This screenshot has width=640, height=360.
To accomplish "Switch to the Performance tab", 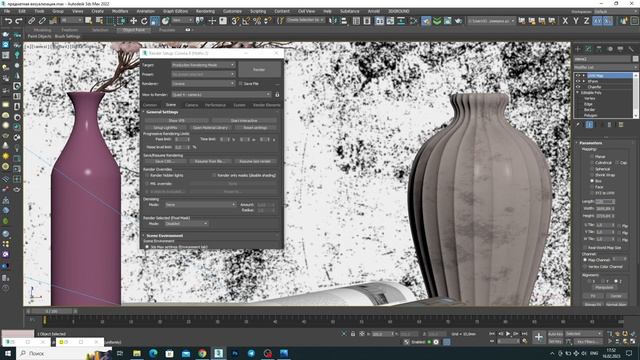I will click(216, 105).
